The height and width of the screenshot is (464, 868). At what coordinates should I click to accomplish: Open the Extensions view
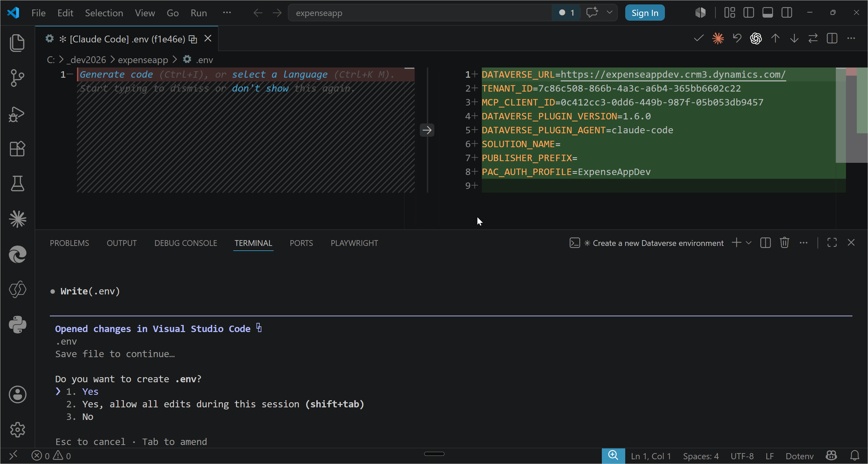(17, 149)
